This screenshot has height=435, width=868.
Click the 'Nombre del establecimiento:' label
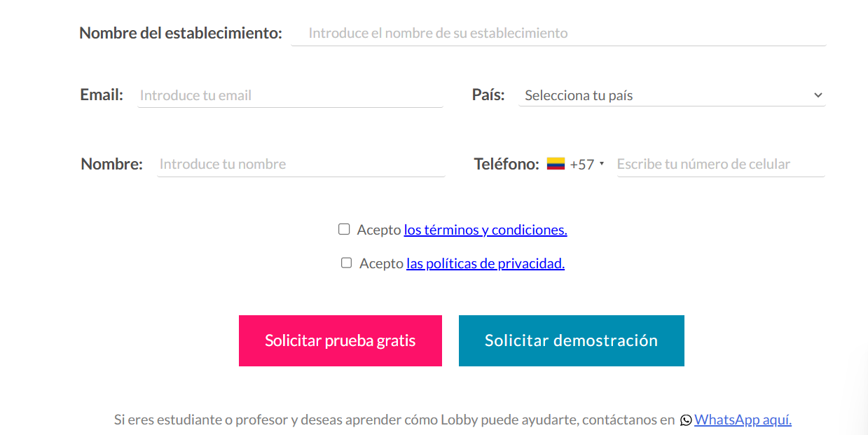click(181, 33)
